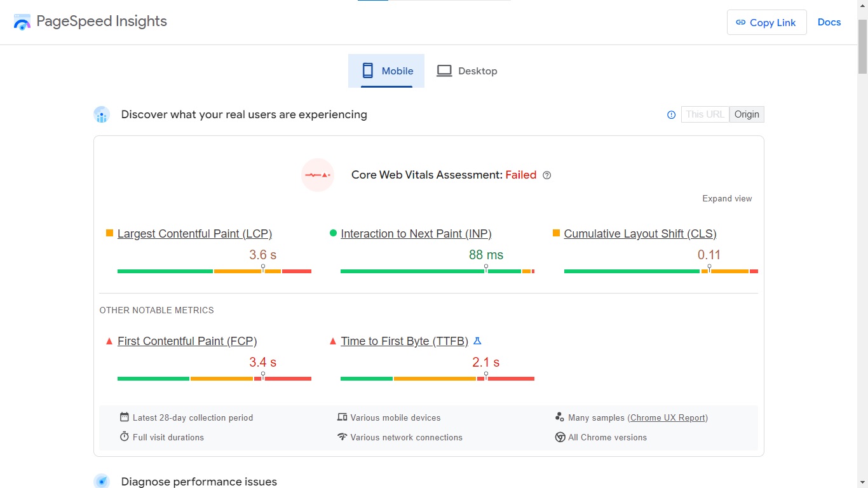This screenshot has height=488, width=868.
Task: Click the FCP distribution bar
Action: point(214,379)
